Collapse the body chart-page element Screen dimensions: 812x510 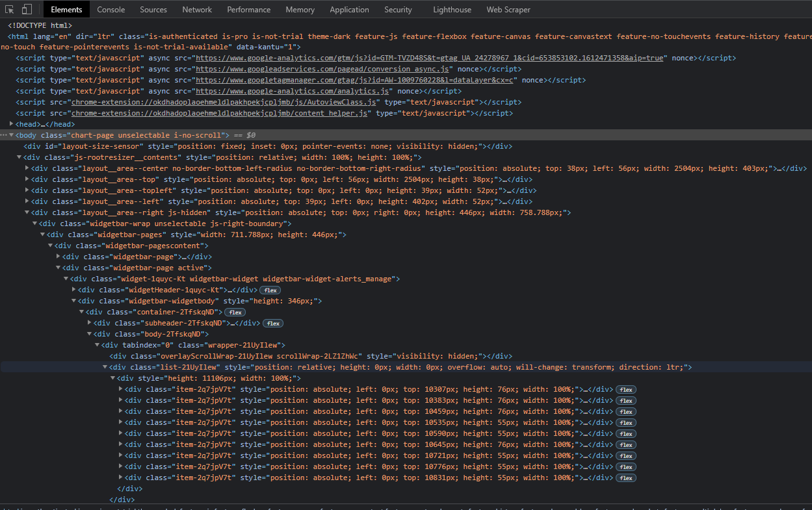click(x=12, y=135)
